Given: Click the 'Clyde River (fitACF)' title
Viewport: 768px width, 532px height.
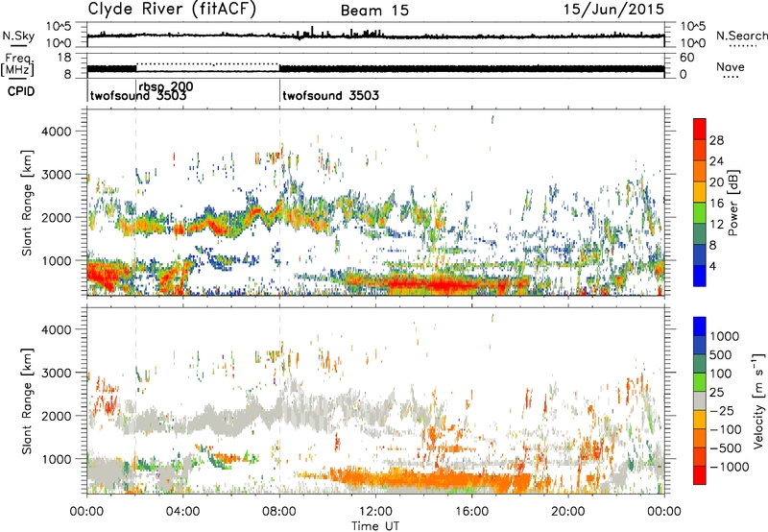Looking at the screenshot, I should coord(172,9).
